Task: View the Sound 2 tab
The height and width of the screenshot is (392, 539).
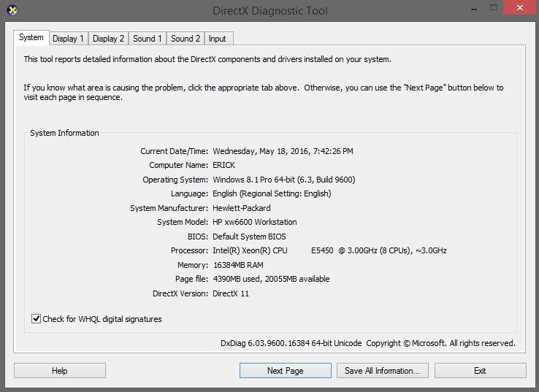Action: pos(186,38)
